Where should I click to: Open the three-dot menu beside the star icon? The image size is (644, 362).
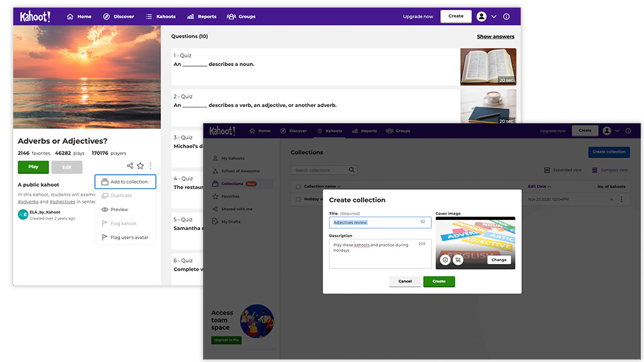click(151, 166)
